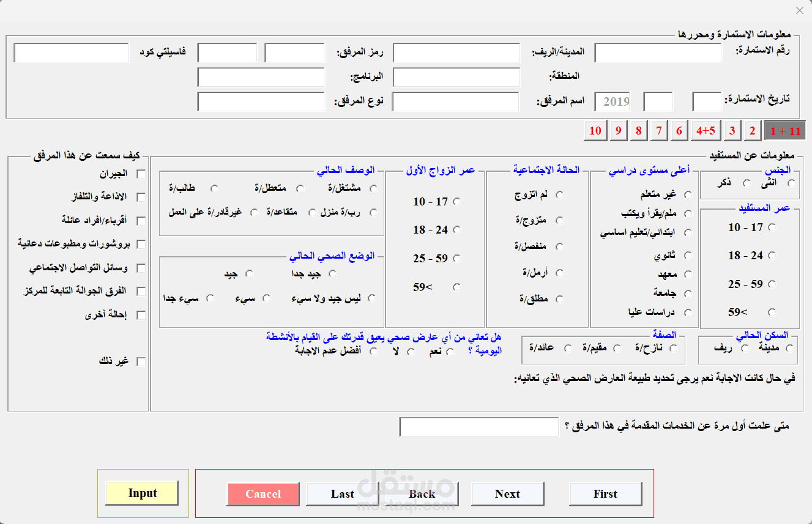Jump to the First record
The height and width of the screenshot is (524, 812).
(606, 494)
